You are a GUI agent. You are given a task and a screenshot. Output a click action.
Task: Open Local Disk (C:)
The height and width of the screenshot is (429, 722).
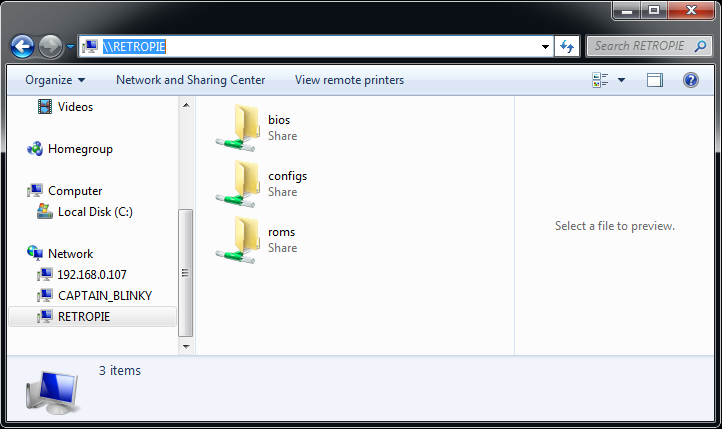pos(95,212)
